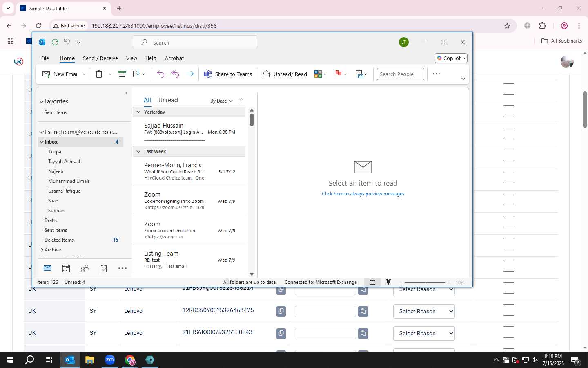
Task: Click the Move to folder icon
Action: click(x=137, y=74)
